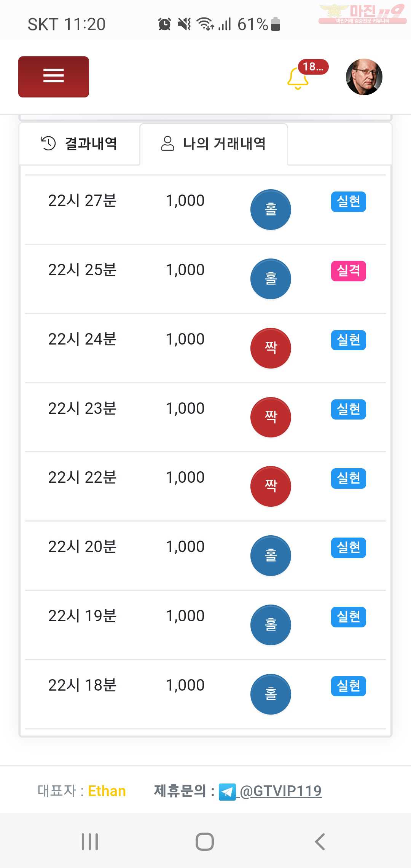The height and width of the screenshot is (868, 411).
Task: Click blue 홀 circle for 22시 25분
Action: 271,279
